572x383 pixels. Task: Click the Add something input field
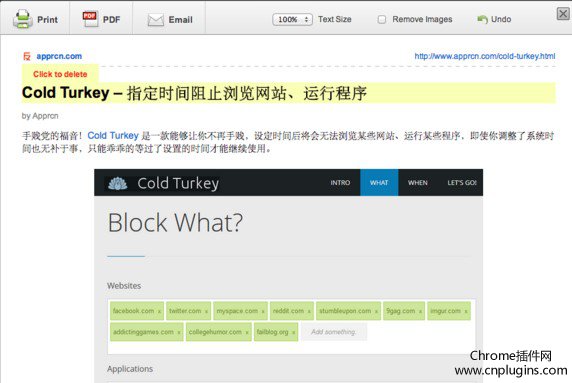(334, 332)
